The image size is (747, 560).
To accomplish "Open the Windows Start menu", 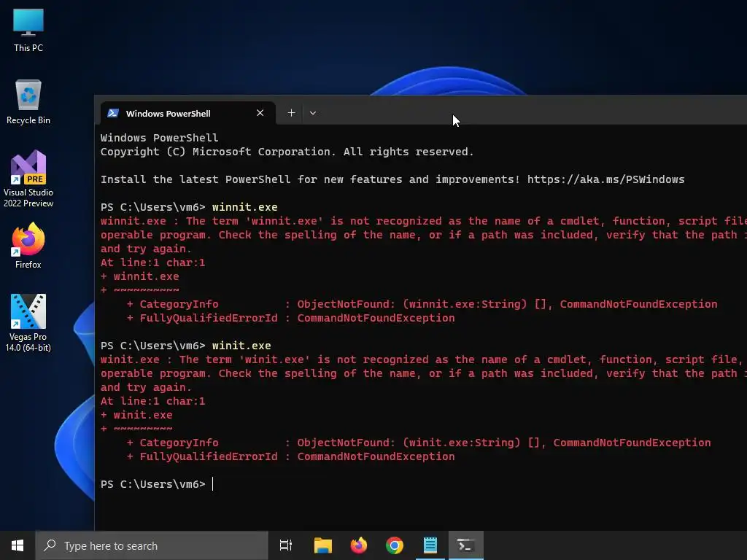I will 18,545.
